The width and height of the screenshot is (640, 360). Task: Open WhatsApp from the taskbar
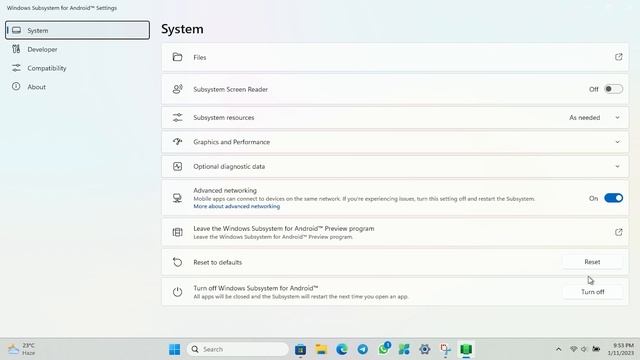[384, 349]
